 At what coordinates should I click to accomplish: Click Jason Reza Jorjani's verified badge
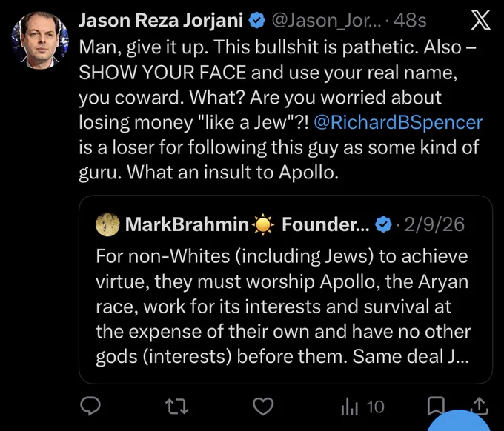tap(257, 21)
